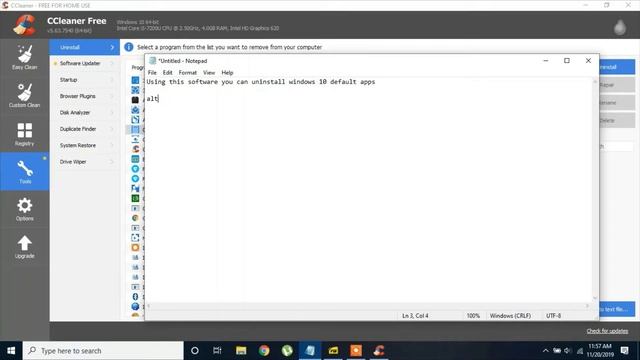Launch Google Chrome from the taskbar
Screen dimensions: 640x360
pyautogui.click(x=264, y=351)
